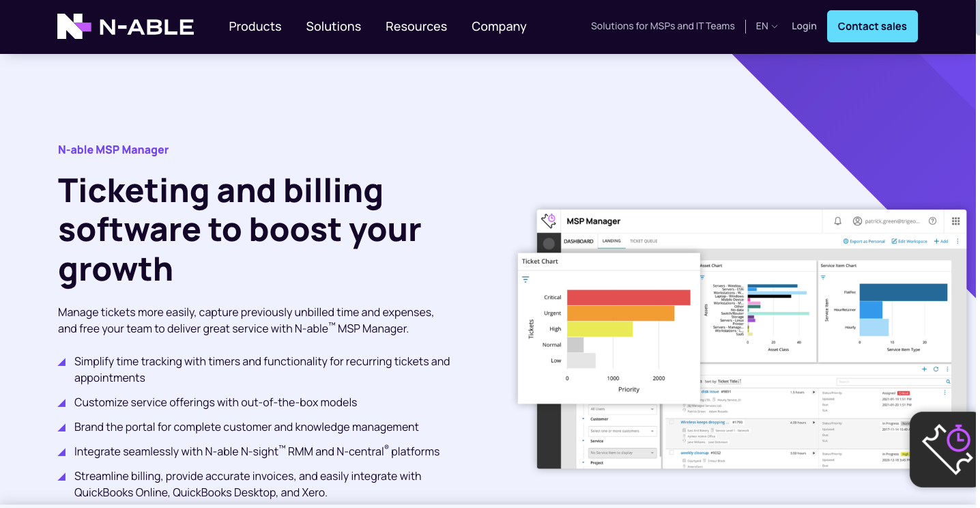Click the patrick.green user account icon
980x508 pixels.
pyautogui.click(x=858, y=221)
